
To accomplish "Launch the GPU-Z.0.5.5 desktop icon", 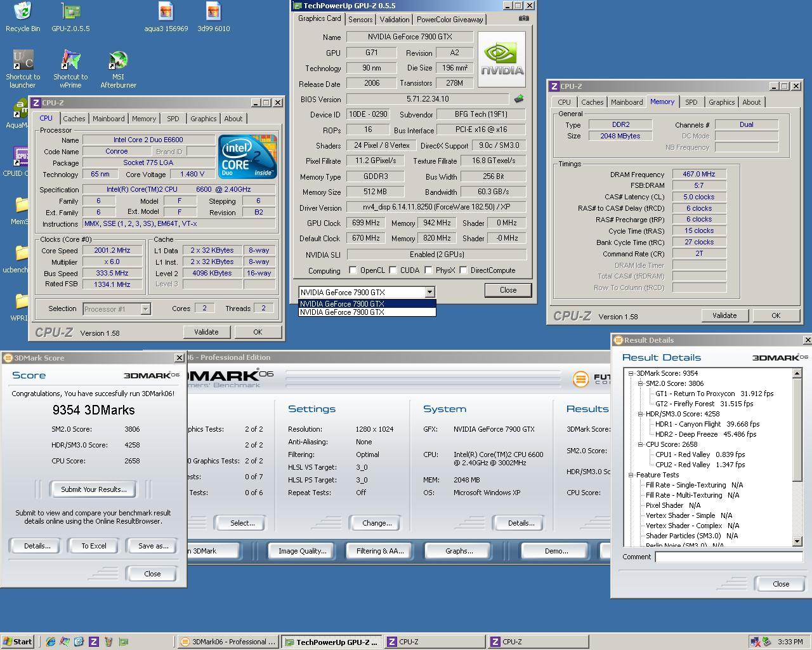I will [70, 17].
